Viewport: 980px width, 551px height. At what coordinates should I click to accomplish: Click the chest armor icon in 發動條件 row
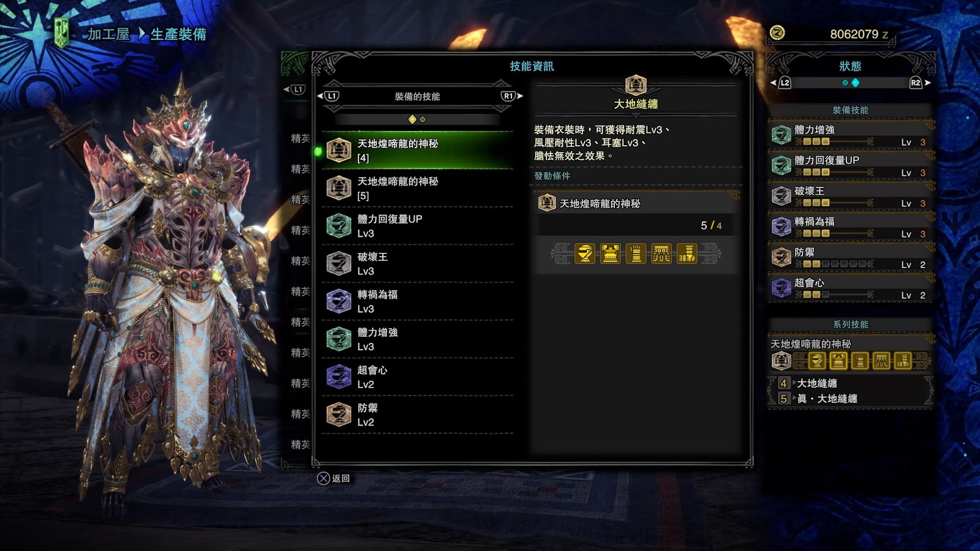coord(610,253)
